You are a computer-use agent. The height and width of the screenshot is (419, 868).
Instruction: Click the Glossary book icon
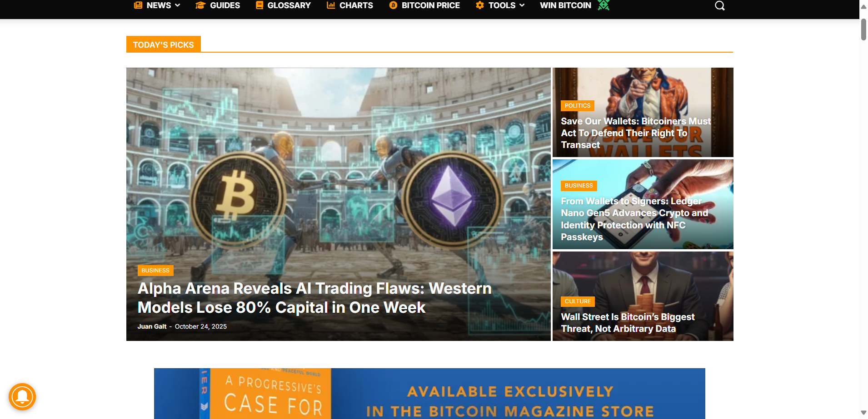[x=259, y=5]
